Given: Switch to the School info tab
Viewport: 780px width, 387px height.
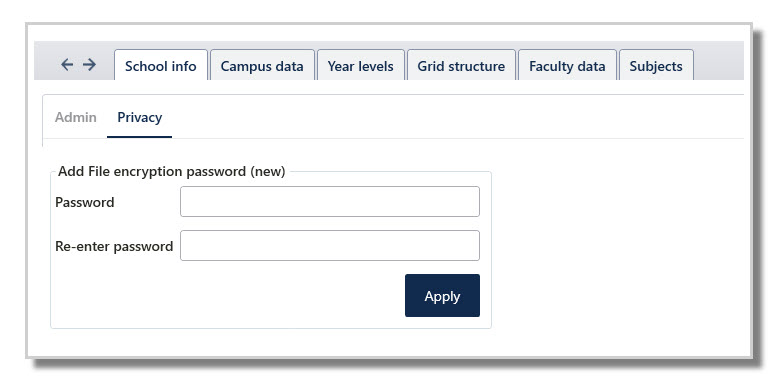Looking at the screenshot, I should click(161, 65).
